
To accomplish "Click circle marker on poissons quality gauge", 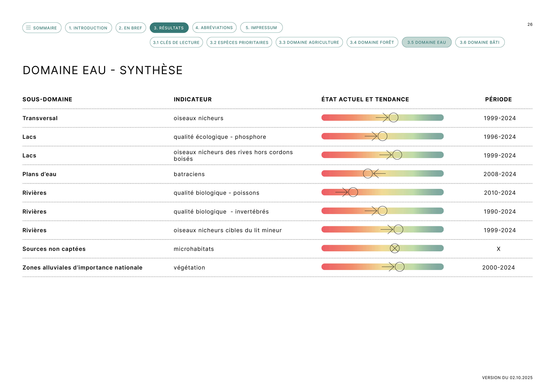I will tap(353, 192).
